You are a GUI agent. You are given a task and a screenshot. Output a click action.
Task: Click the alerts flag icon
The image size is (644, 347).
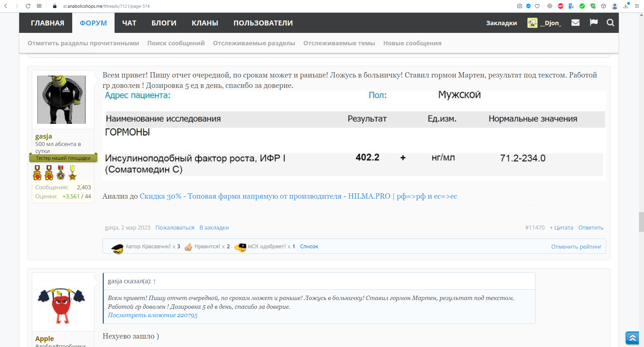point(594,22)
